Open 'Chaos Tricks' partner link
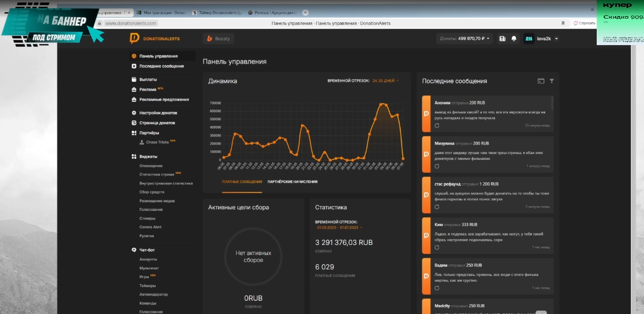 tap(157, 142)
